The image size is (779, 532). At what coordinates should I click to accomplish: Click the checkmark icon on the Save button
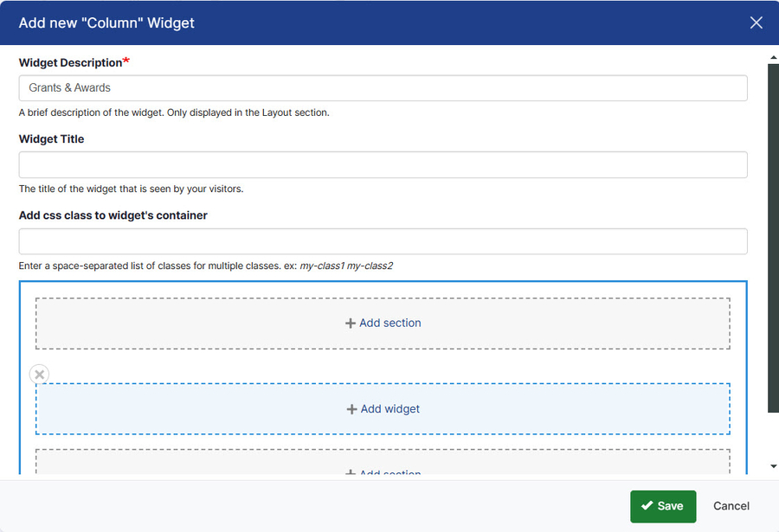[647, 506]
